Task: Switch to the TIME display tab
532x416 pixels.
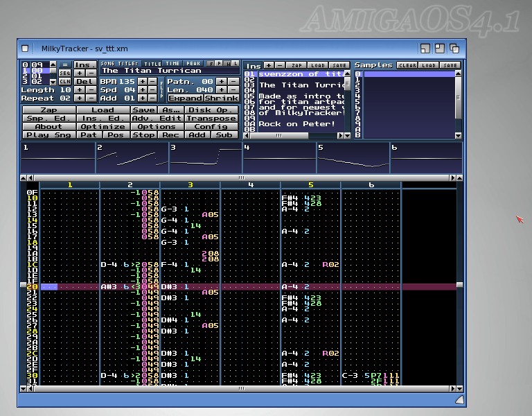Action: [173, 63]
